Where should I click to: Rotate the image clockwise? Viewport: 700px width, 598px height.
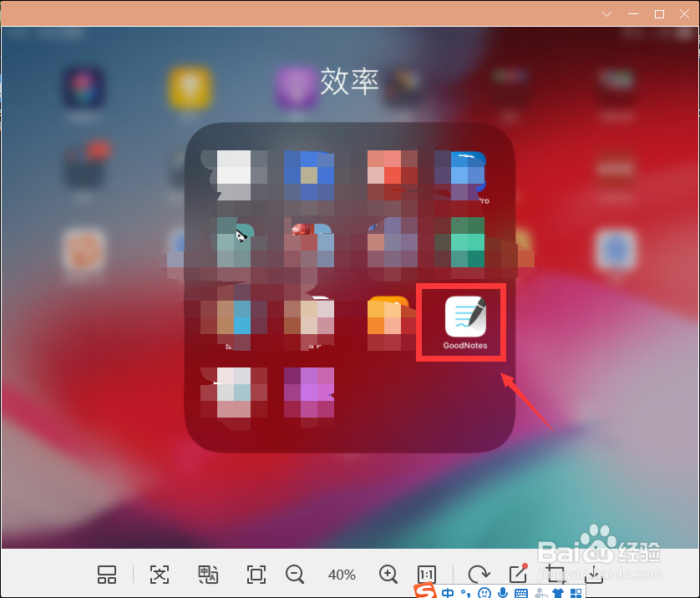(479, 574)
